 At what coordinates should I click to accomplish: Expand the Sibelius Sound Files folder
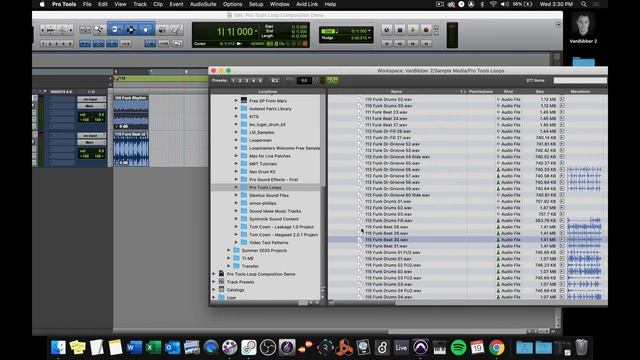(x=236, y=195)
